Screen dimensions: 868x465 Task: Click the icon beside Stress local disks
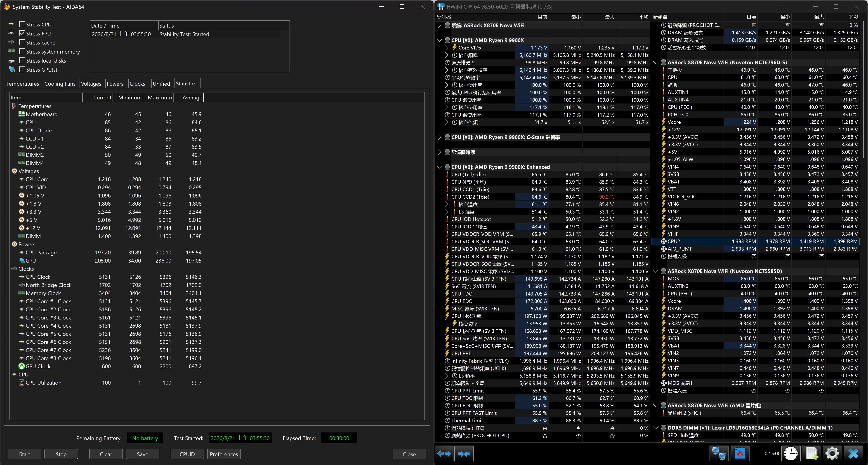click(12, 61)
